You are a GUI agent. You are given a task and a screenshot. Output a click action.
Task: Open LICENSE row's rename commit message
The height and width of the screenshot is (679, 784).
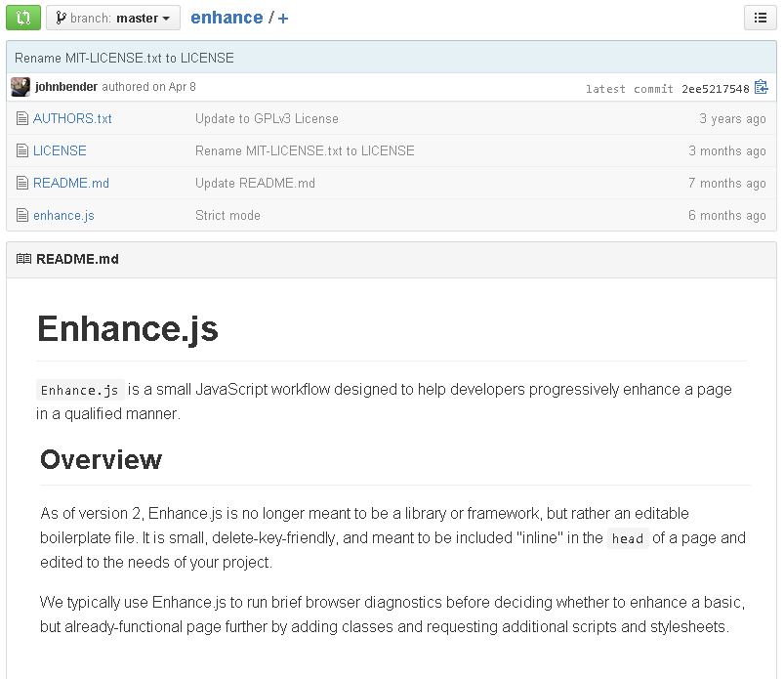(x=305, y=150)
